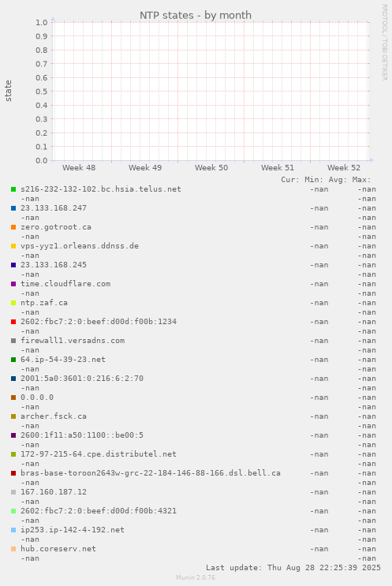Click the firewall1.versadns.com legend label
Viewport: 392px width, 586px height.
pos(73,341)
